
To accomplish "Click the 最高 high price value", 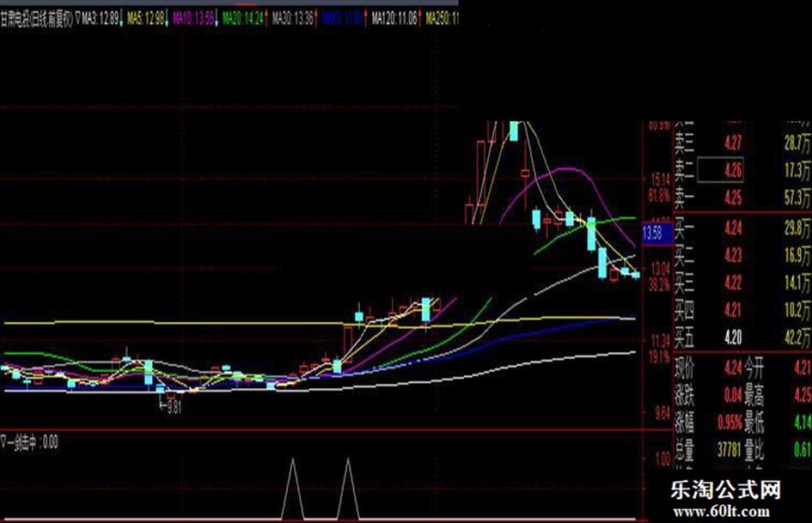I will point(803,396).
